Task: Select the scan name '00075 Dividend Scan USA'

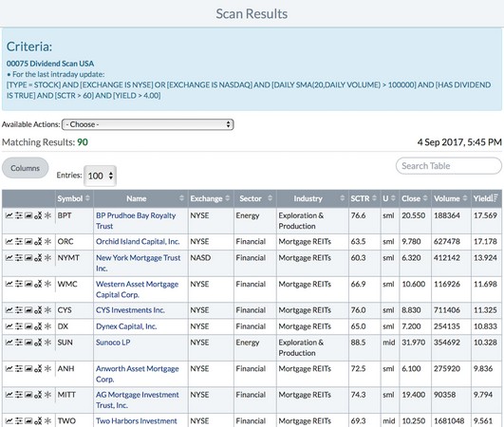Action: 50,64
